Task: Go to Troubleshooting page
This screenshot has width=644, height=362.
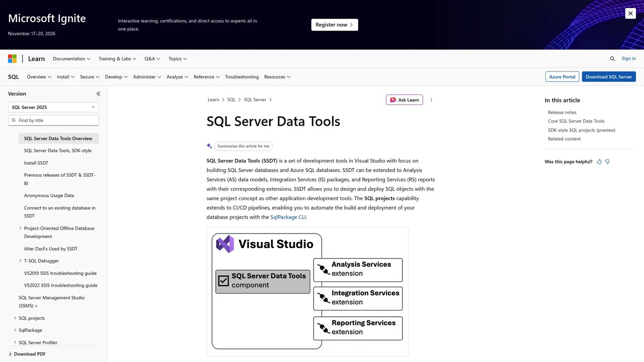Action: (242, 77)
